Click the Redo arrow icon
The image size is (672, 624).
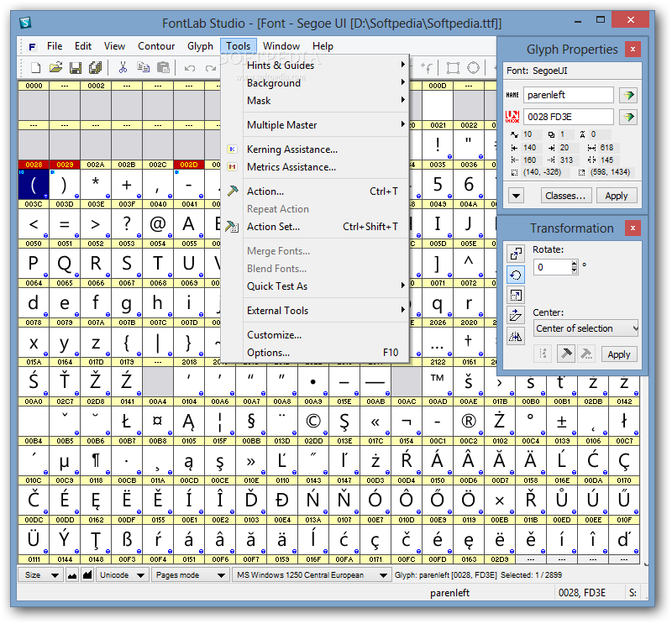click(x=210, y=68)
